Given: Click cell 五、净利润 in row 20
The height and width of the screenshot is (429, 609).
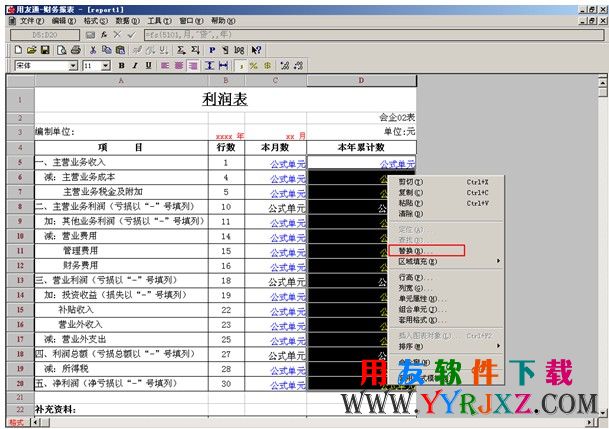Looking at the screenshot, I should (121, 384).
